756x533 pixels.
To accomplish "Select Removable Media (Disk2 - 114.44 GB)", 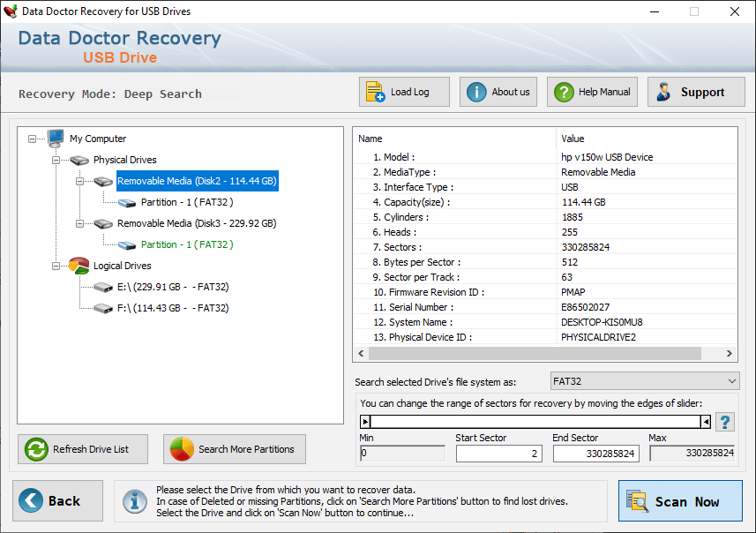I will pos(198,181).
